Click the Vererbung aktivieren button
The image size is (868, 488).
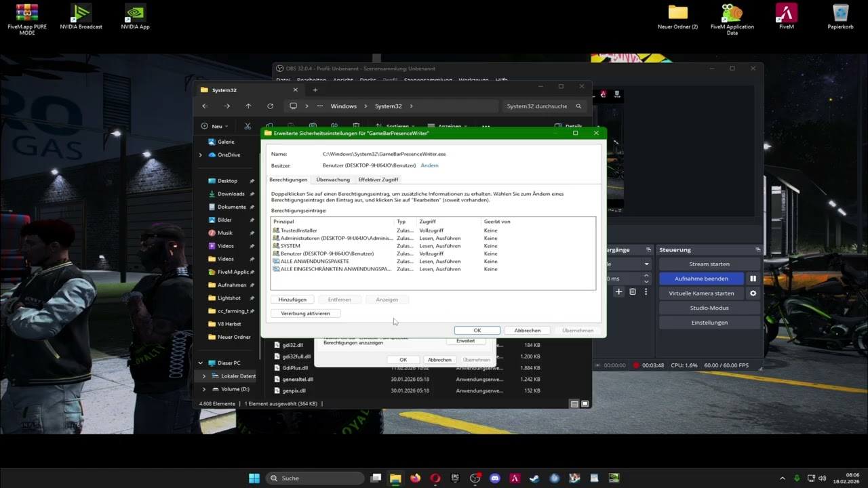[x=305, y=313]
